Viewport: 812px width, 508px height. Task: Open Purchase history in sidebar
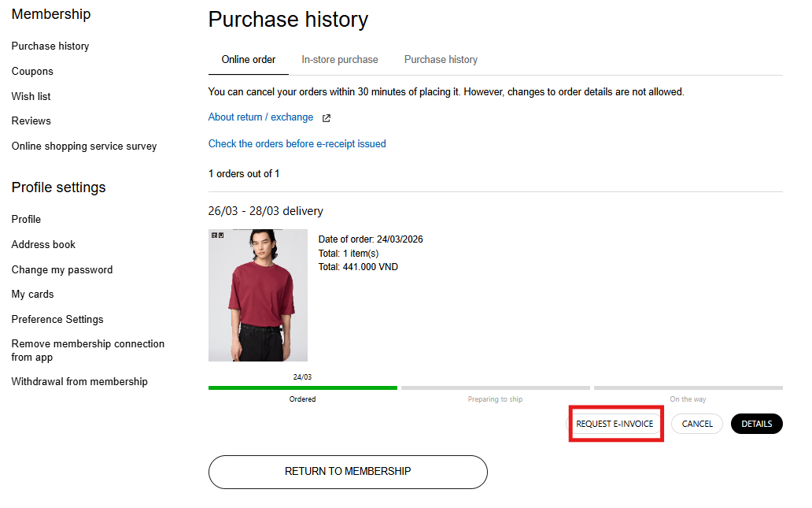point(50,46)
